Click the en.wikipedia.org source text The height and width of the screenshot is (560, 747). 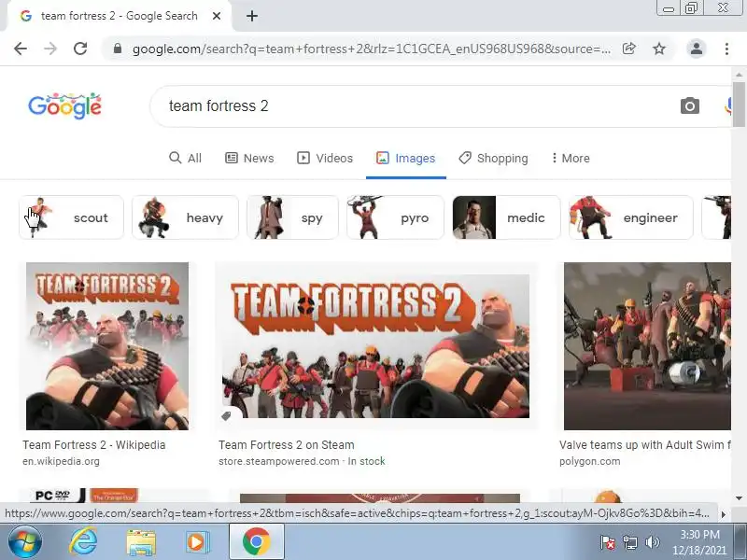(x=61, y=461)
